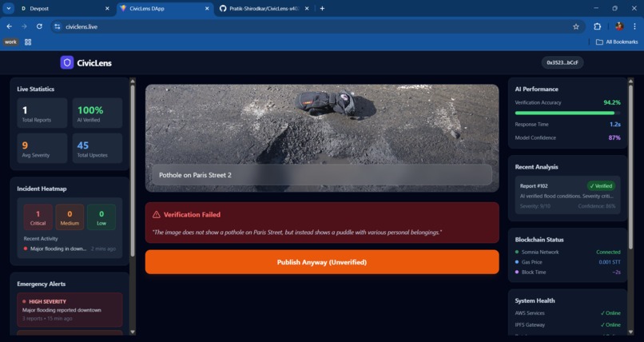Click Publish Anyway (Unverified) button
Viewport: 644px width, 342px height.
tap(322, 262)
